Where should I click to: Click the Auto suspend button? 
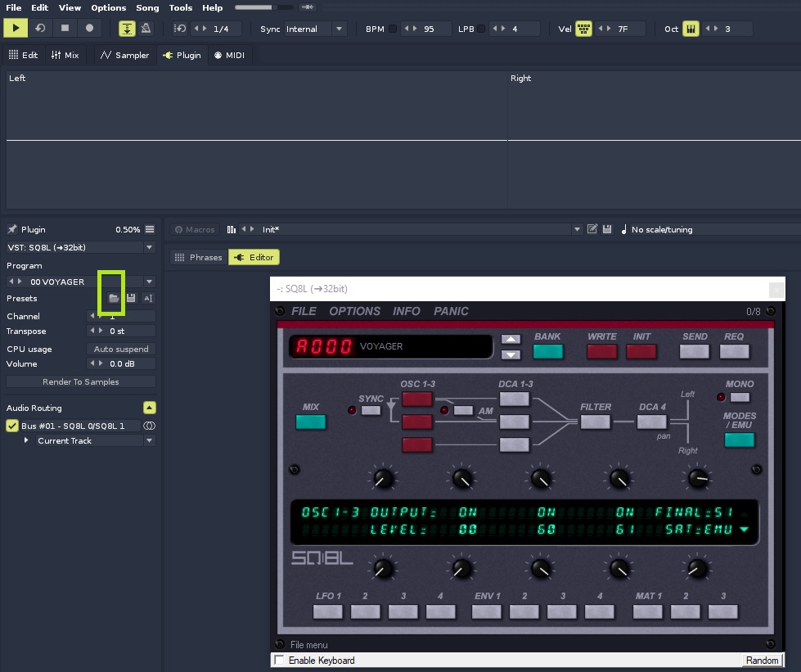(121, 349)
